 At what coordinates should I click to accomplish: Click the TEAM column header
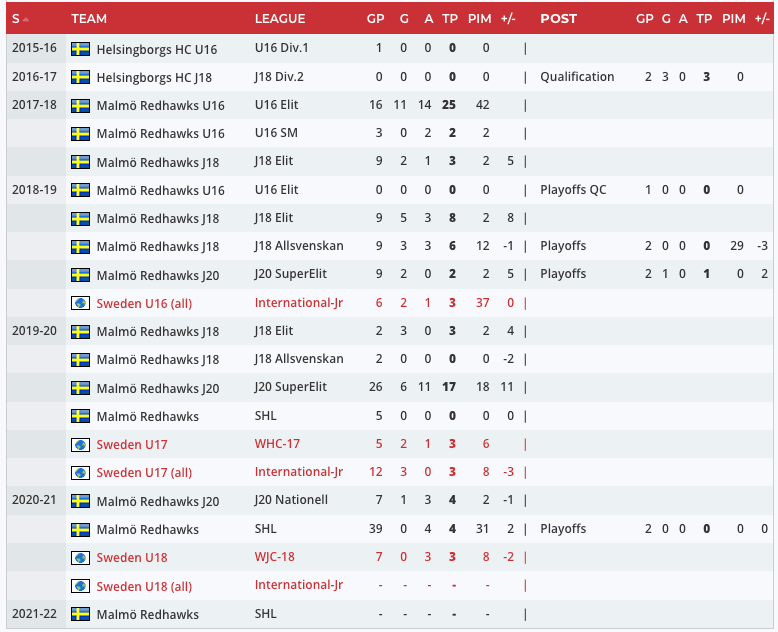pos(89,19)
